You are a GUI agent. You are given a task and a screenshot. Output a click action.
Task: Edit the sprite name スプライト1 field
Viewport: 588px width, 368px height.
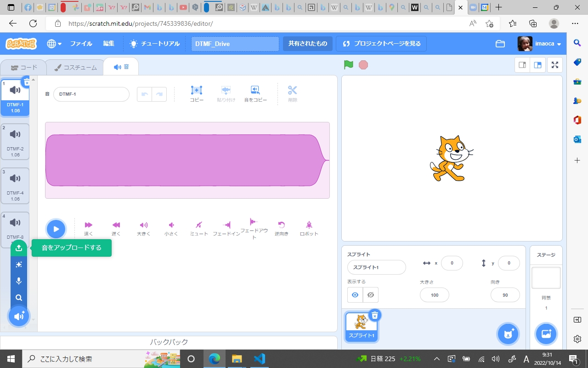tap(377, 267)
